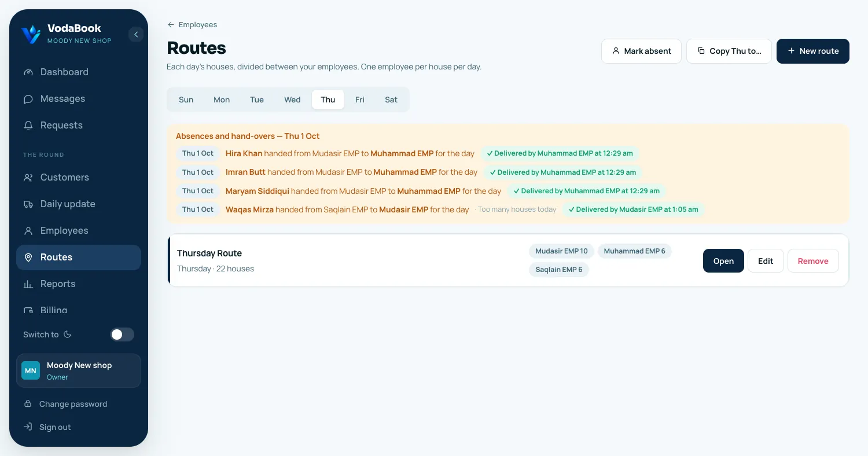Click the Copy Thu to… button

click(x=729, y=51)
